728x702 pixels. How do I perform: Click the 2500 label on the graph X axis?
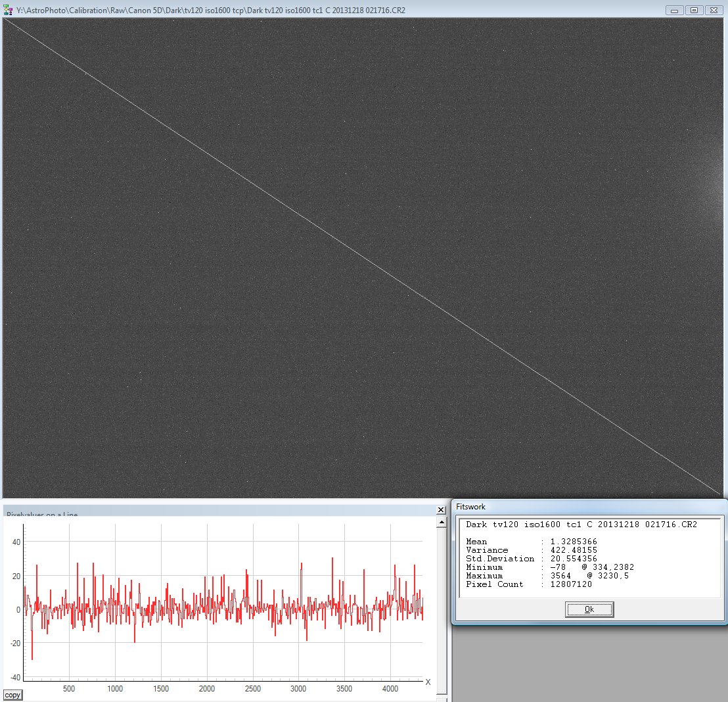252,689
